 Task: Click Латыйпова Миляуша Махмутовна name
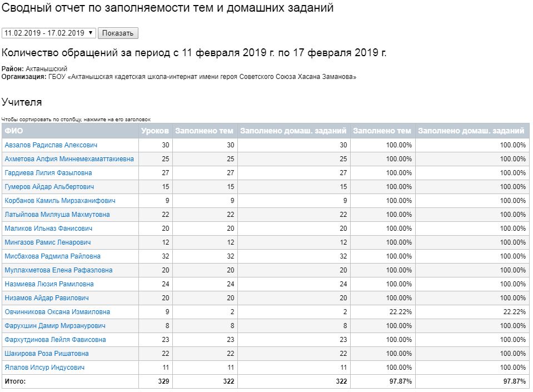tap(57, 215)
